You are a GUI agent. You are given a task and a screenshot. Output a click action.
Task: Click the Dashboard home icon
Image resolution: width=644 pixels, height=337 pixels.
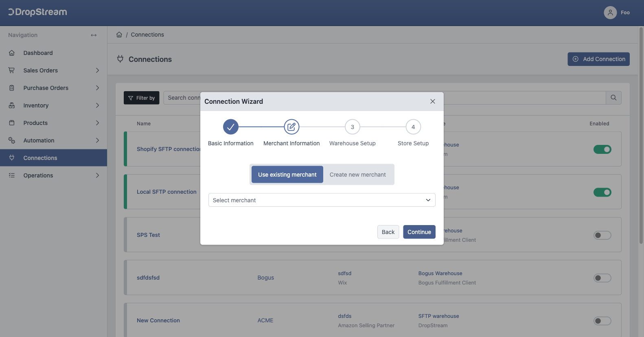[x=12, y=53]
